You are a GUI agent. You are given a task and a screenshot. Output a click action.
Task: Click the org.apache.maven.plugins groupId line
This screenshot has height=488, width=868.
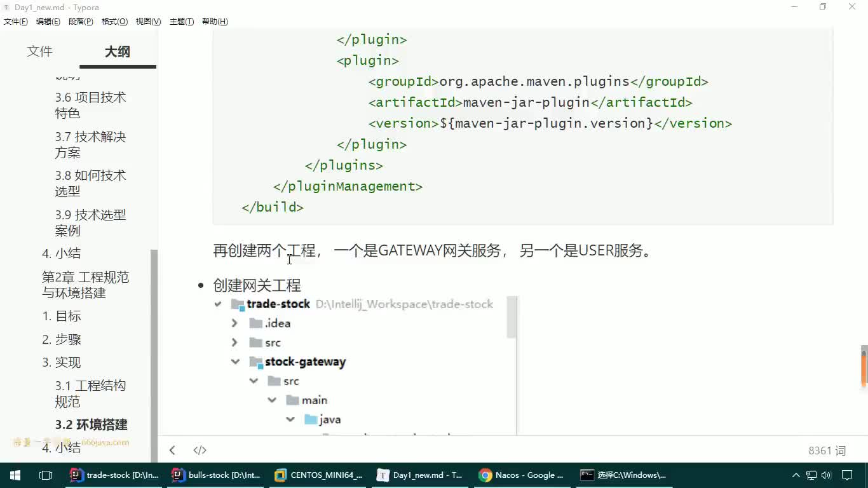[x=538, y=81]
